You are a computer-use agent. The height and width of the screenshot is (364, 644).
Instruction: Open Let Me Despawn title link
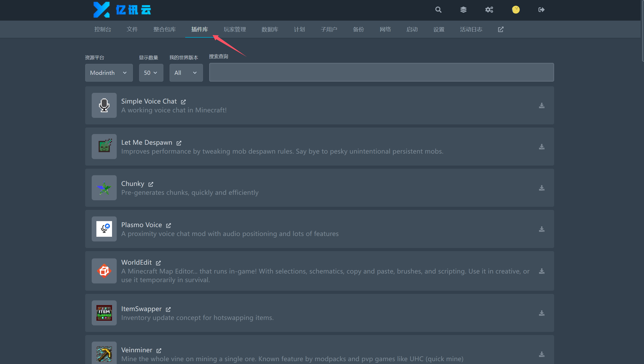click(x=147, y=142)
